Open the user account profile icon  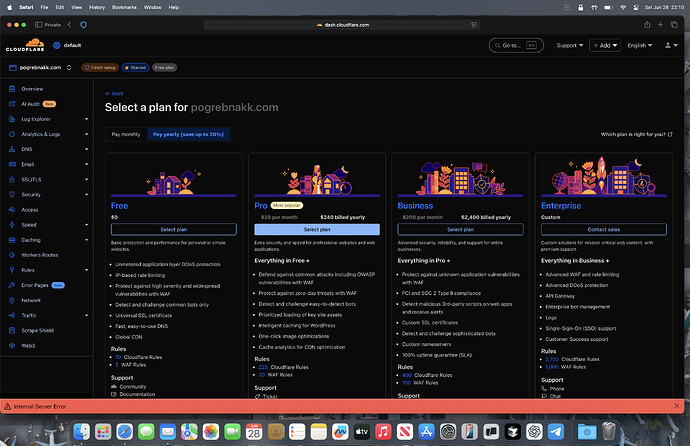[671, 45]
